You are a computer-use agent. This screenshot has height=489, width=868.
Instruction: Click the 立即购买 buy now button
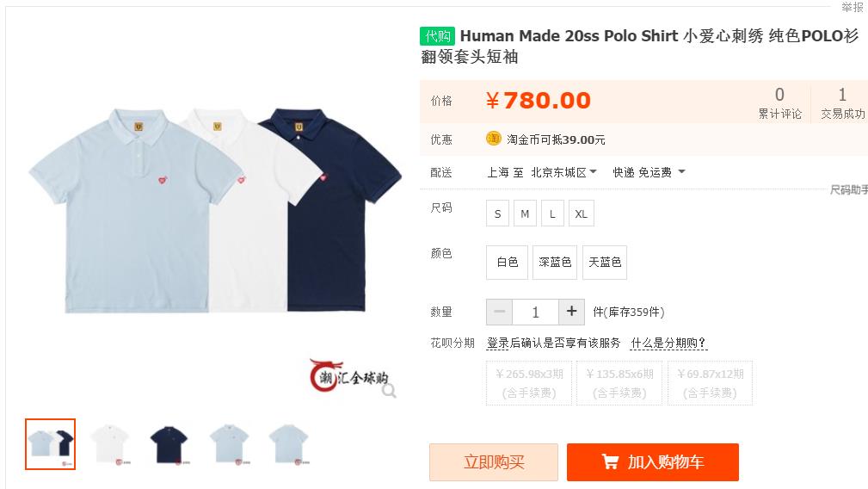pos(494,461)
